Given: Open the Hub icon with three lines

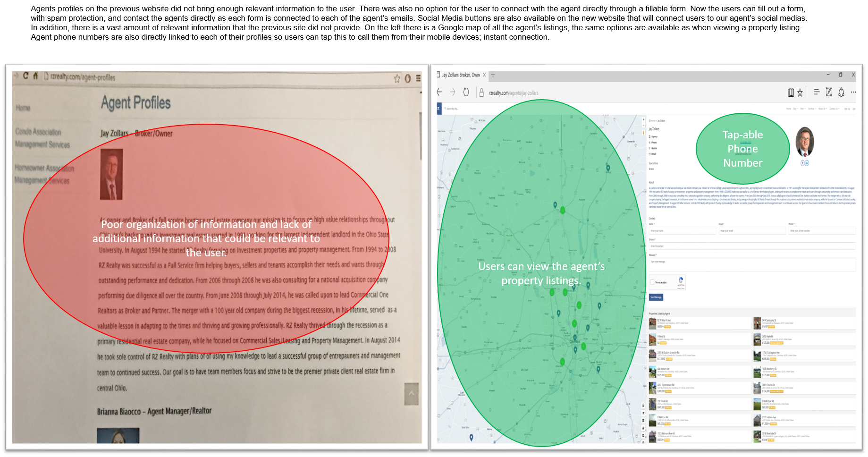Looking at the screenshot, I should (x=817, y=92).
